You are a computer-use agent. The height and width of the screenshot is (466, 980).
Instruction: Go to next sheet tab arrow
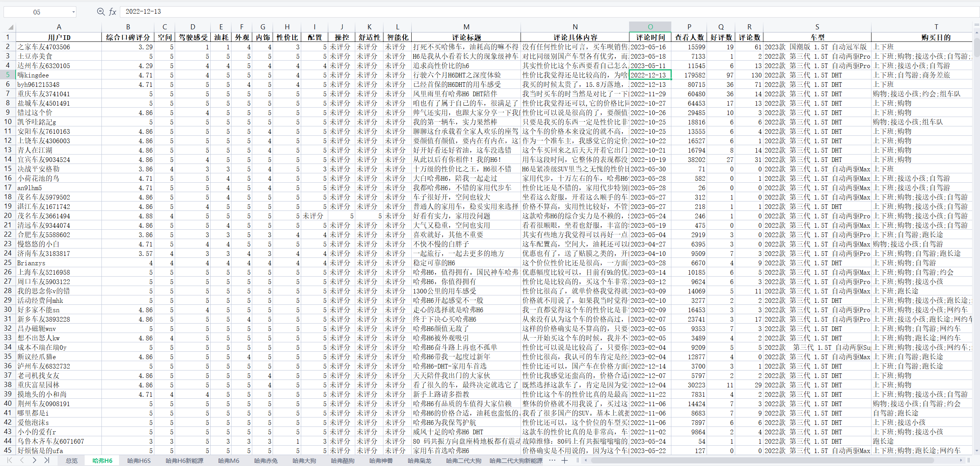pos(34,461)
